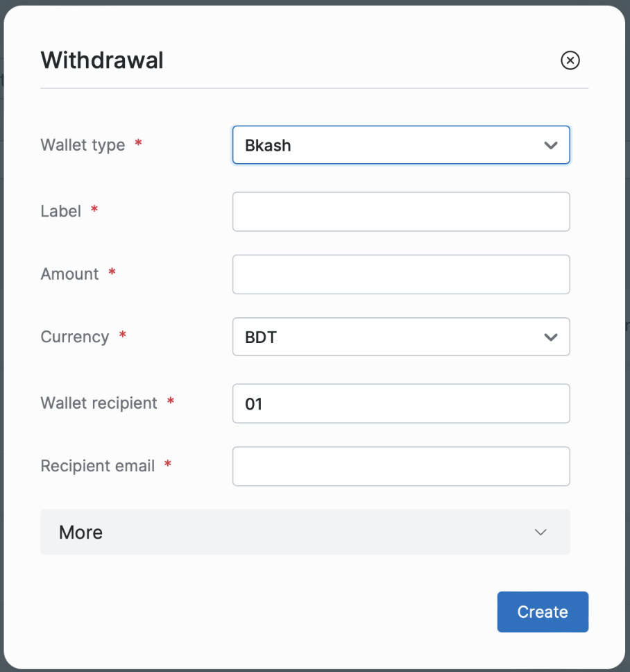This screenshot has height=672, width=630.
Task: Click the chevron icon on the More bar
Action: (x=540, y=532)
